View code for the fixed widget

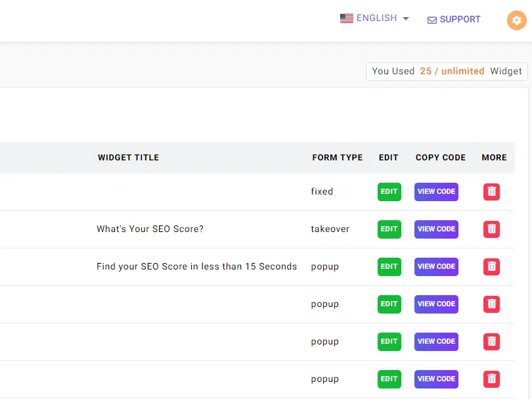click(436, 192)
